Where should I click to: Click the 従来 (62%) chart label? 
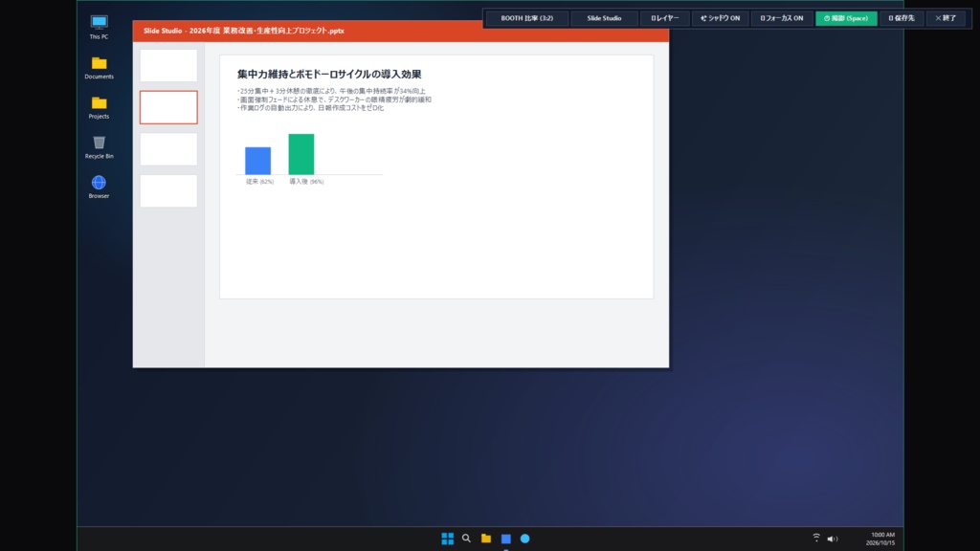coord(259,182)
